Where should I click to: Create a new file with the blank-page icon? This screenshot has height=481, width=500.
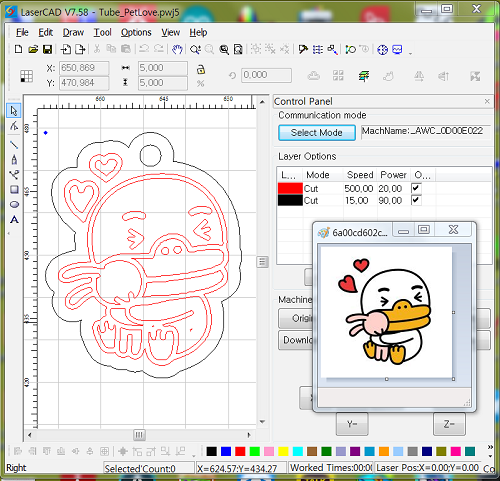coord(19,49)
